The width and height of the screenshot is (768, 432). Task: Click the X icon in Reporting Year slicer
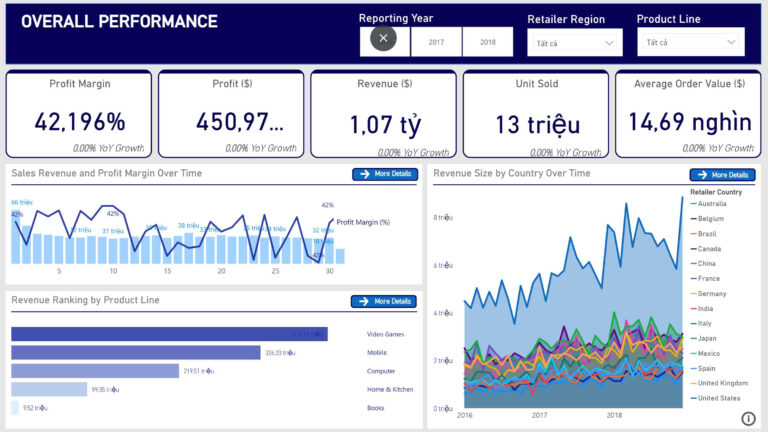(385, 39)
